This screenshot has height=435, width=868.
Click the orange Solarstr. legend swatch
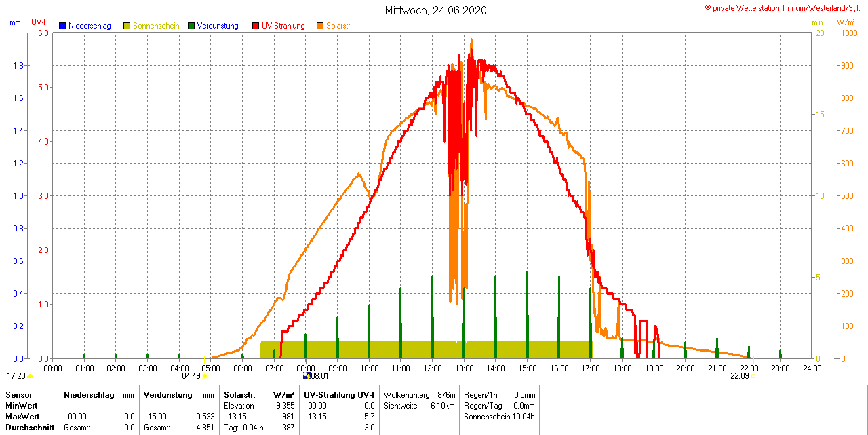[x=320, y=26]
